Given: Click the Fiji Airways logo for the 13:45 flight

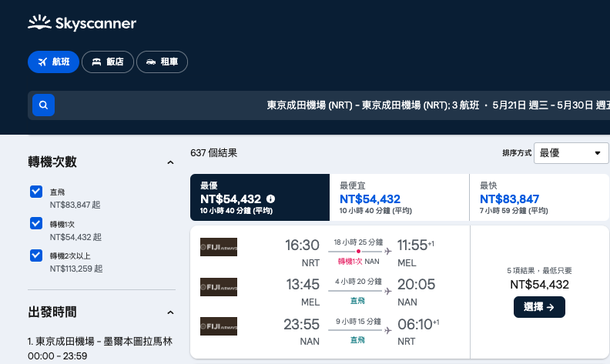Looking at the screenshot, I should [219, 286].
